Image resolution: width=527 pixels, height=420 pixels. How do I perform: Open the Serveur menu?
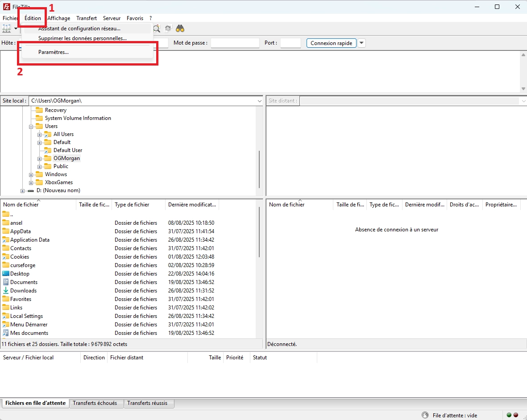[x=112, y=18]
